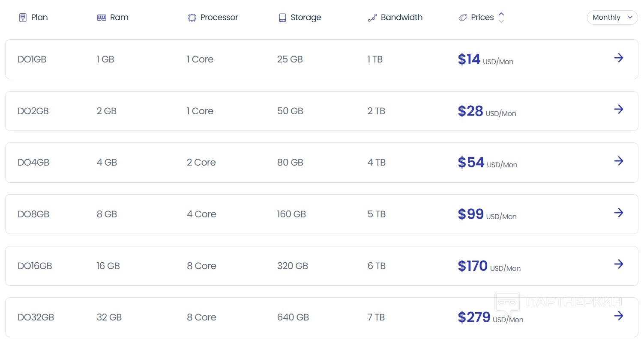Open the DO2GB plan via its arrow
Image resolution: width=644 pixels, height=341 pixels.
[618, 109]
